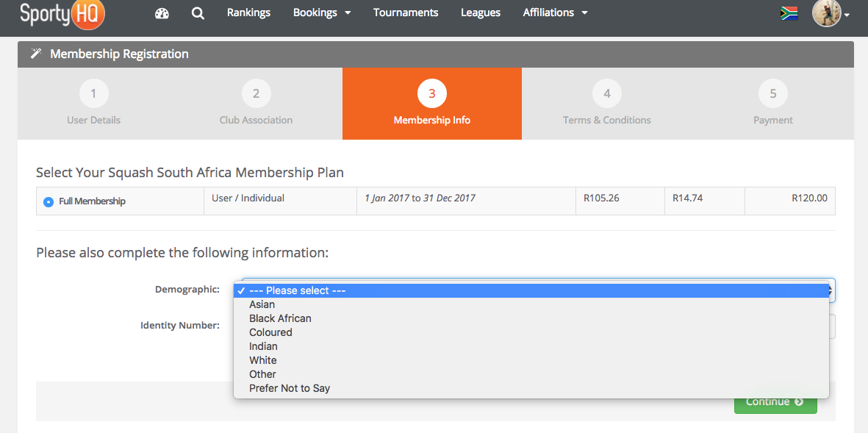
Task: Expand the Bookings dropdown menu
Action: pyautogui.click(x=322, y=12)
